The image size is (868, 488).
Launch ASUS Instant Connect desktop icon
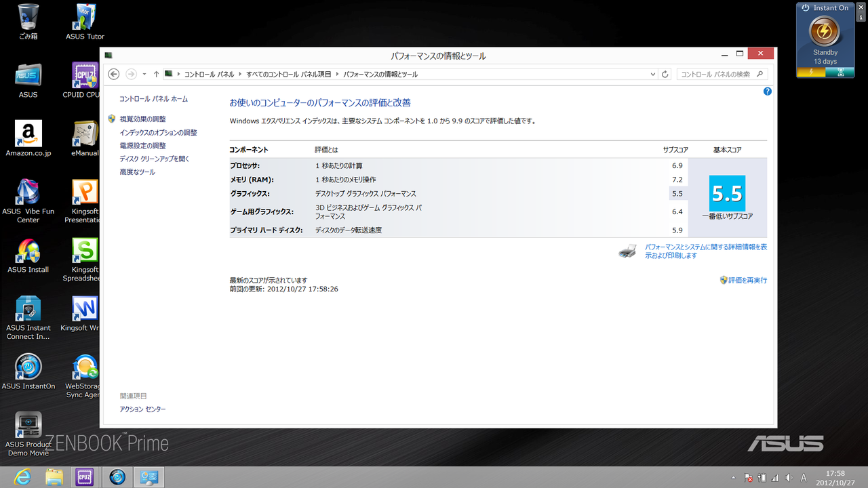(28, 317)
